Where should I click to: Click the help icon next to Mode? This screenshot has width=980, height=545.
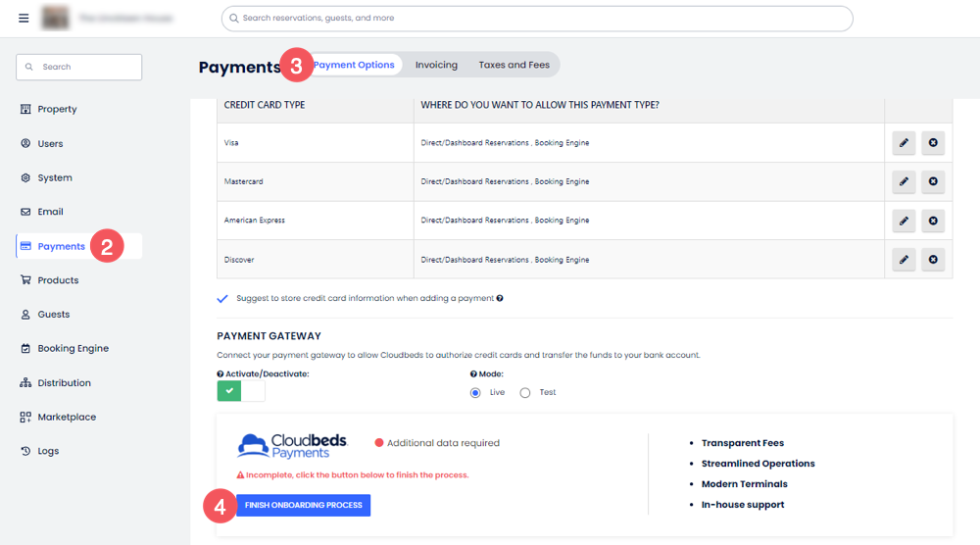click(x=474, y=373)
